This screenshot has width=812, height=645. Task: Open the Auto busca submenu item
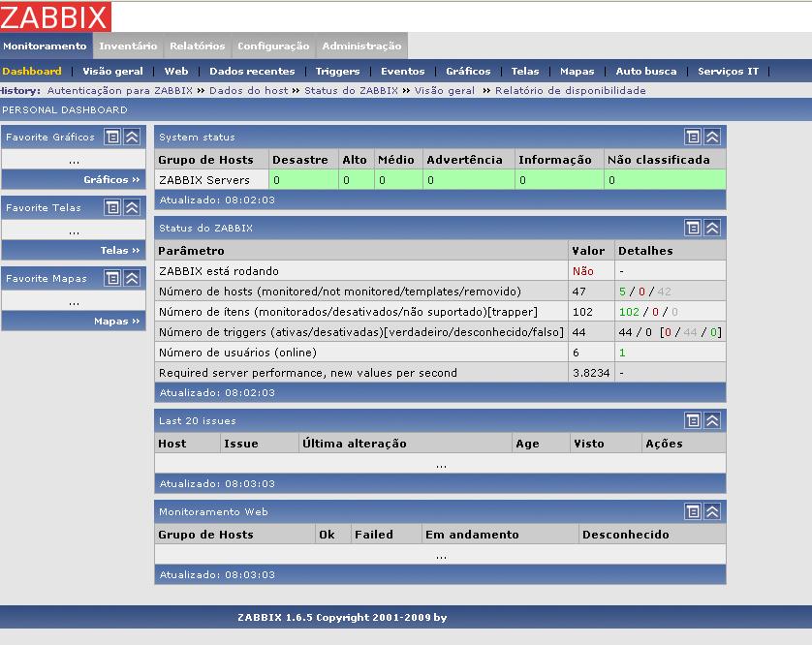coord(646,71)
